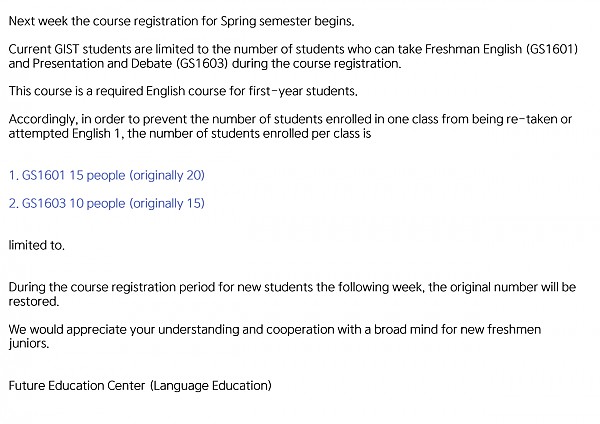The width and height of the screenshot is (600, 424).
Task: Click 'This course is a required English course'
Action: coord(182,91)
